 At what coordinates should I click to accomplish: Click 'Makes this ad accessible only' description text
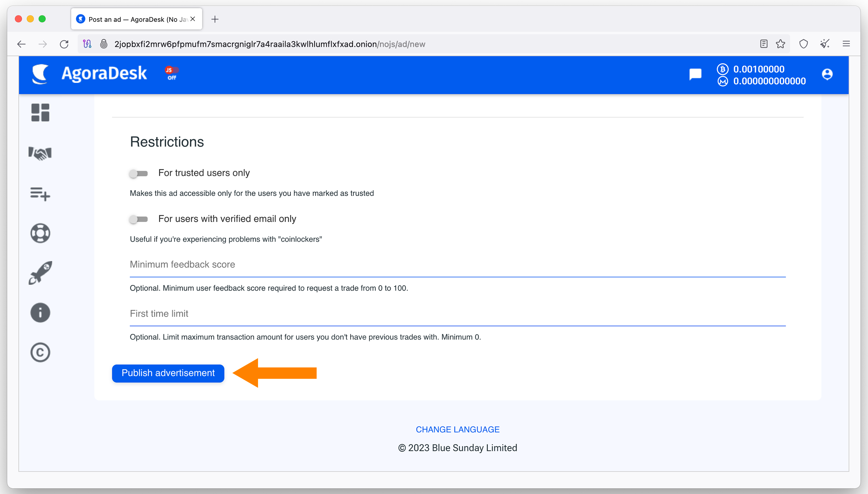[x=252, y=193]
